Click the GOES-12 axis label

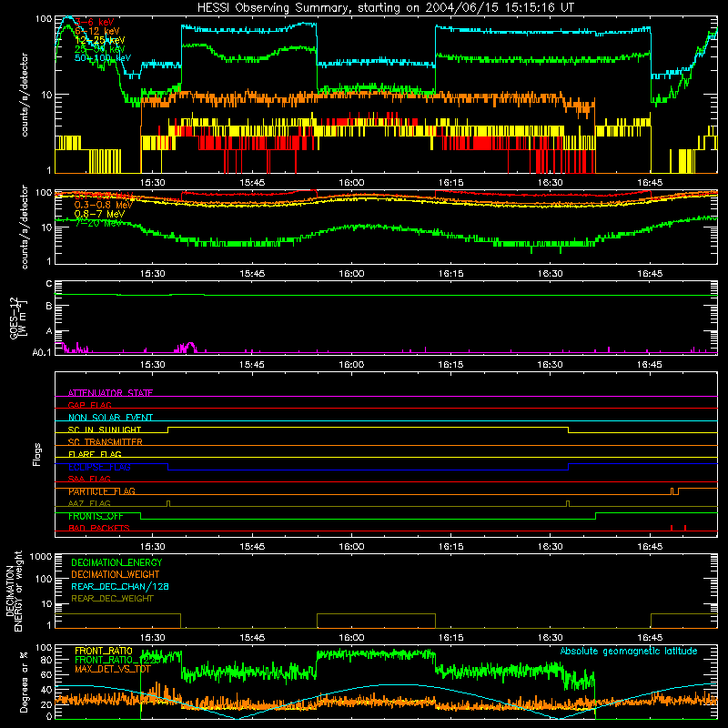pos(18,318)
